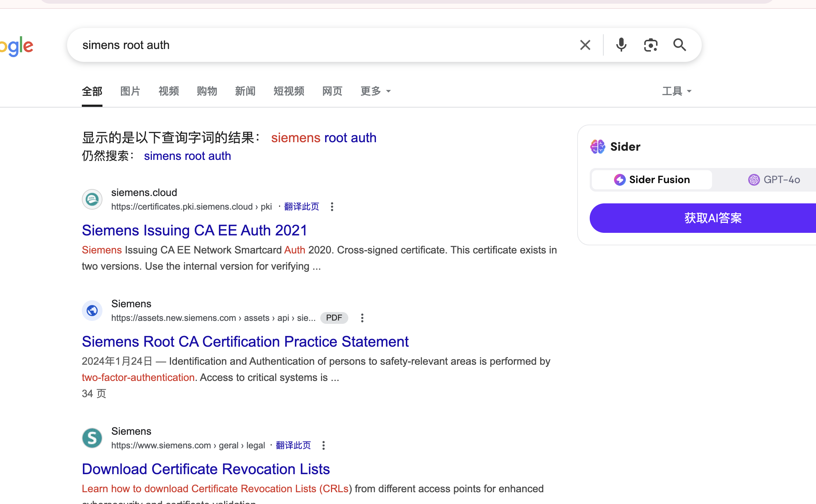This screenshot has width=816, height=504.
Task: Switch to the 图片 images tab
Action: pos(130,91)
